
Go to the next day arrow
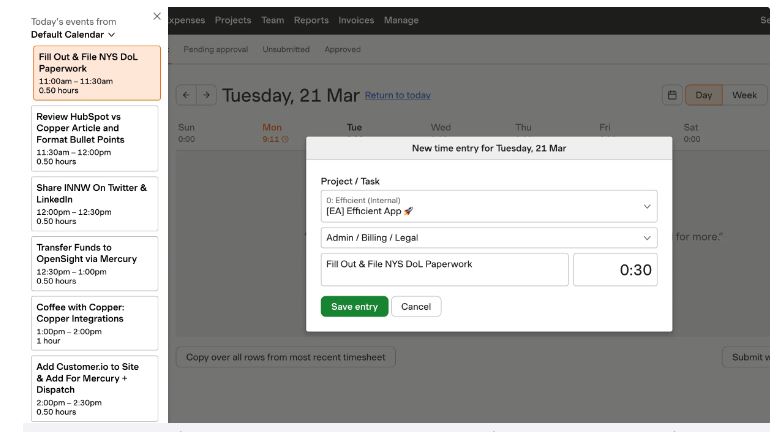[206, 95]
